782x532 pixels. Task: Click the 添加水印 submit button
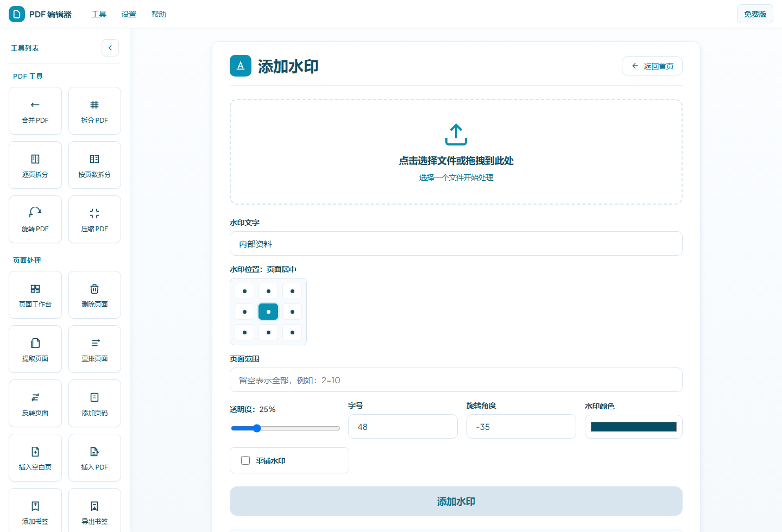pyautogui.click(x=456, y=501)
